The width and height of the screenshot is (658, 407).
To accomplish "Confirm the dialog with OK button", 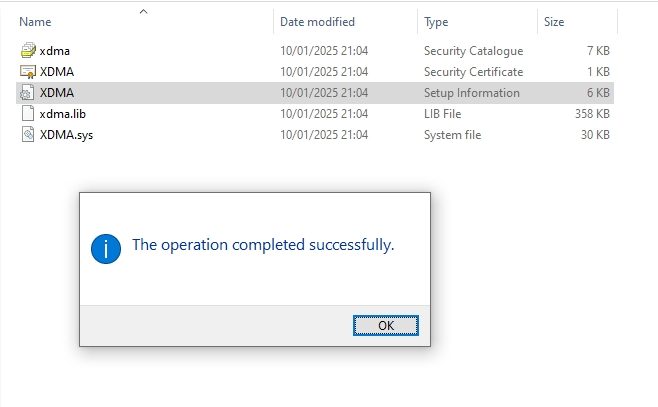I will (386, 326).
